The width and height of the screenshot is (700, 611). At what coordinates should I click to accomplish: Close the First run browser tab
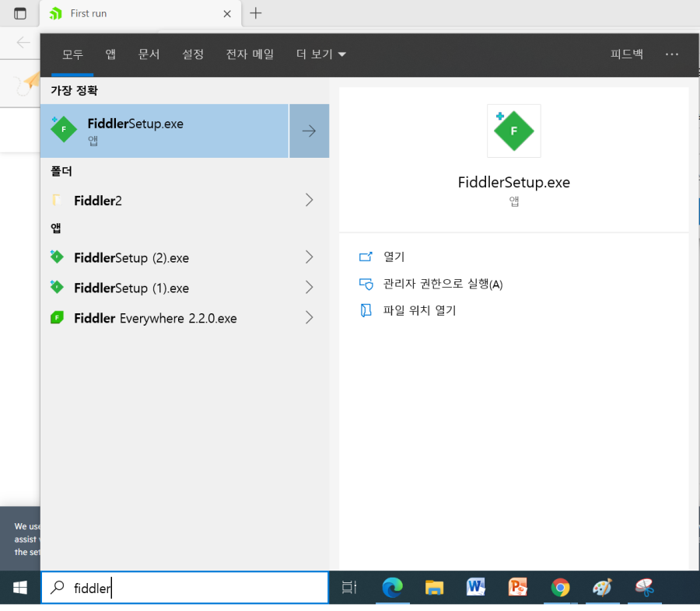pos(227,14)
